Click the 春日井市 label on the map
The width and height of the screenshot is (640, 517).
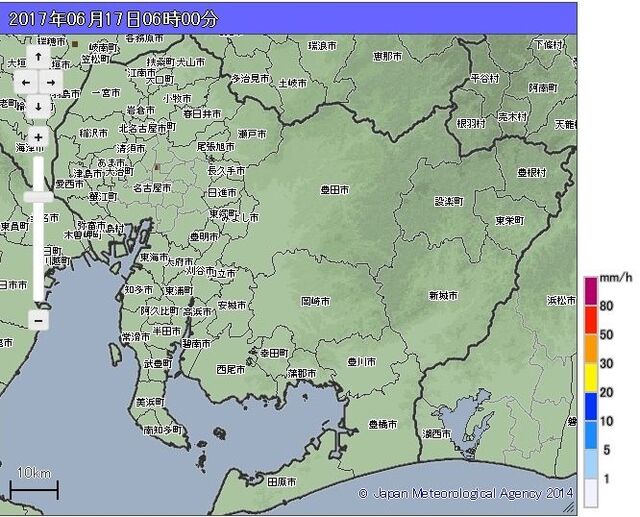click(202, 114)
